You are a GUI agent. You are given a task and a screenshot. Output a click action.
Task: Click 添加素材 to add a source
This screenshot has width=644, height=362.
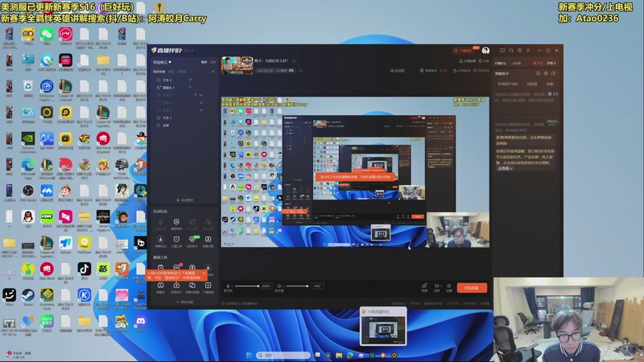(185, 200)
